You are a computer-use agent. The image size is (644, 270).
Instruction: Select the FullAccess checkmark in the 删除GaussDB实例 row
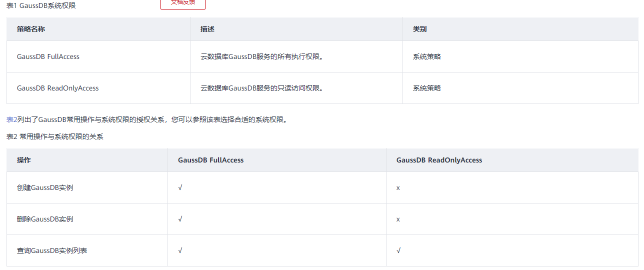180,219
